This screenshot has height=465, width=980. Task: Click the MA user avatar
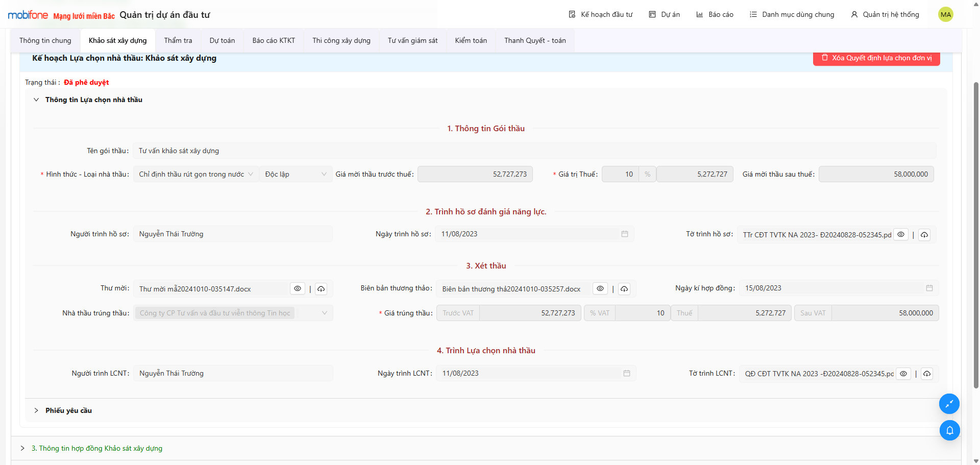coord(945,14)
